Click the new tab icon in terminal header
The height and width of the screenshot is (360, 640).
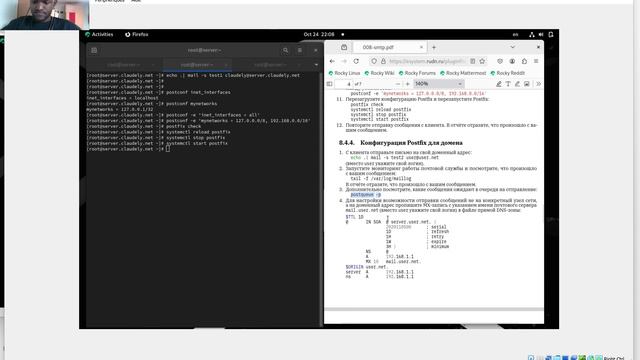[94, 50]
